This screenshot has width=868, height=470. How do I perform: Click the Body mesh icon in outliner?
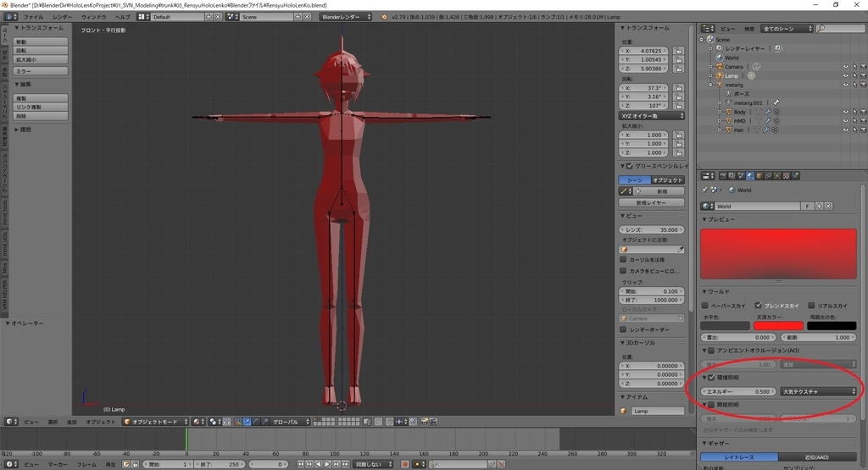click(x=726, y=112)
